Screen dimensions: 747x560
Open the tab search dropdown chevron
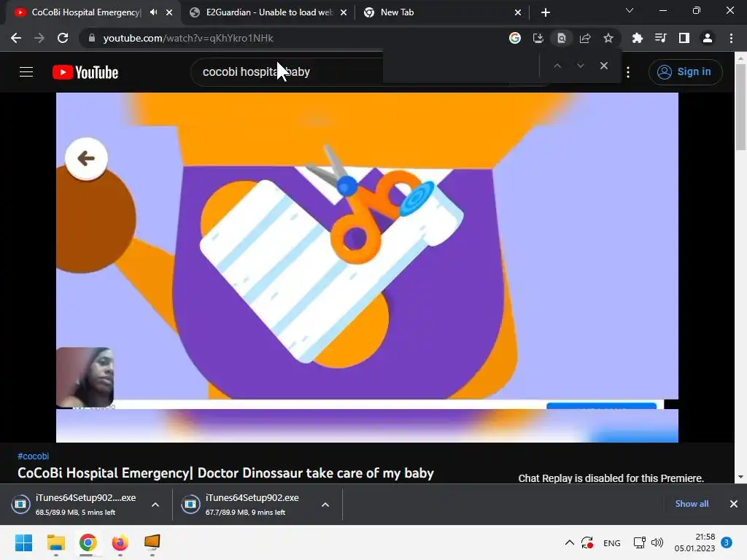[x=630, y=10]
